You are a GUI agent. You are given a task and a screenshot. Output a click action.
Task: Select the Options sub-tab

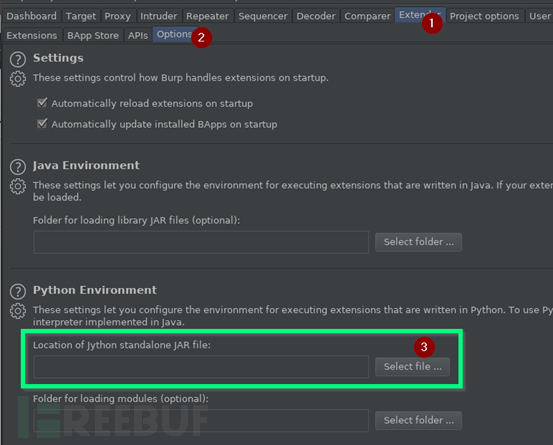175,34
